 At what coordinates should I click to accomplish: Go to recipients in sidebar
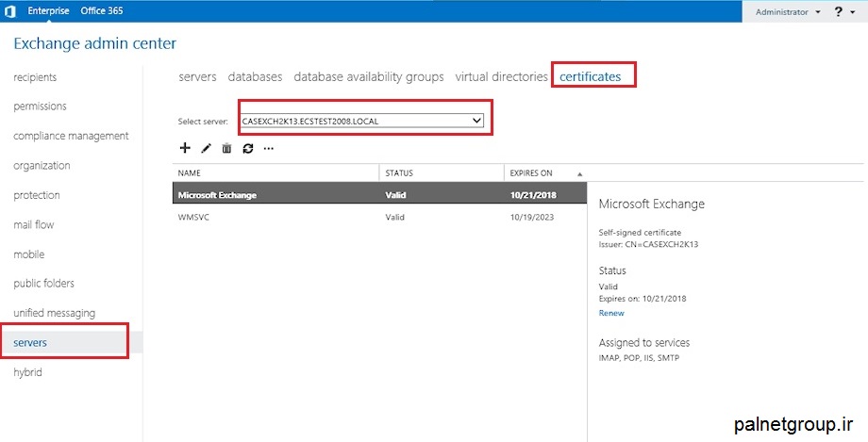(x=35, y=77)
